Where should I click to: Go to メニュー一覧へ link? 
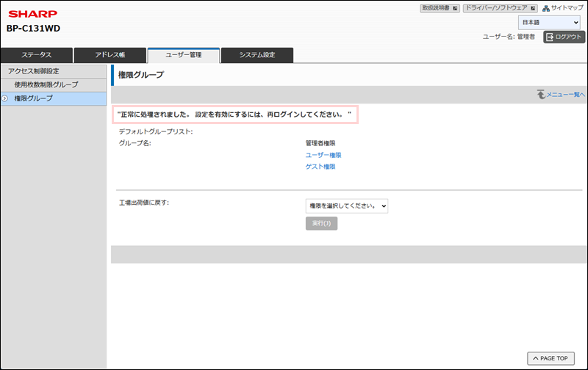(565, 95)
